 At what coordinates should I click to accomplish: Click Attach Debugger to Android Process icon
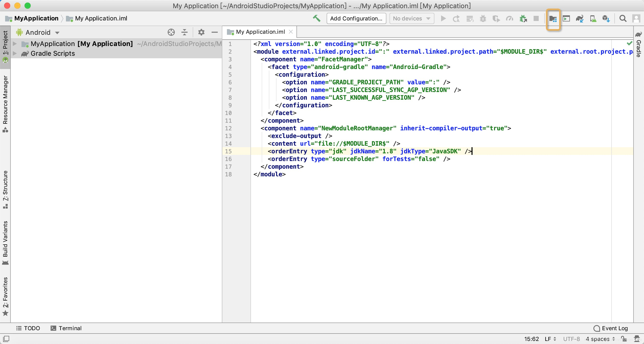[523, 19]
